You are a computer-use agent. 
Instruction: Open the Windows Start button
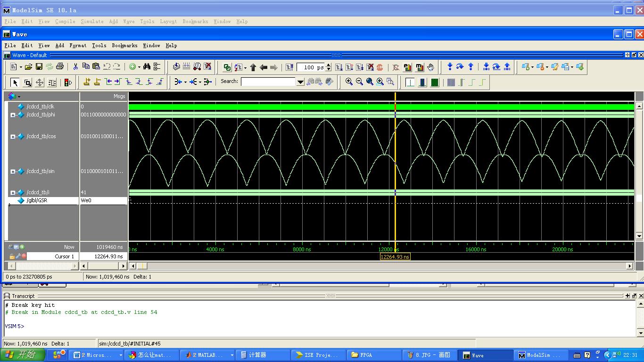point(23,355)
